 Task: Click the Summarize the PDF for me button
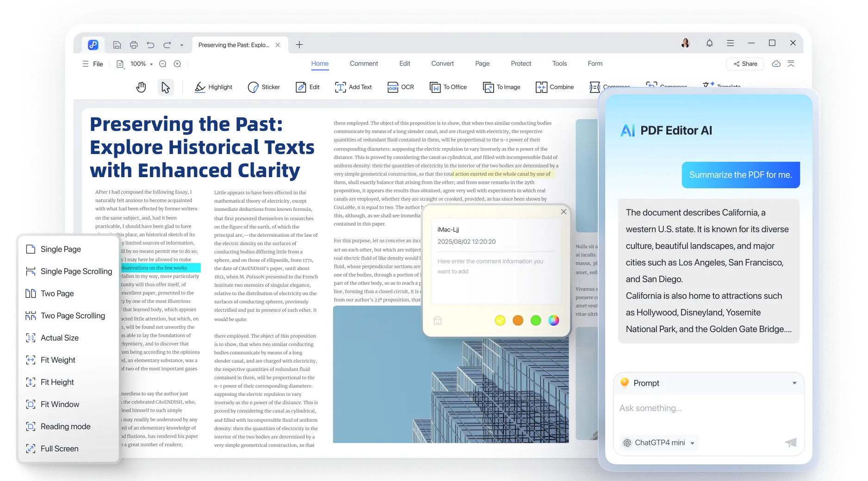pos(741,175)
